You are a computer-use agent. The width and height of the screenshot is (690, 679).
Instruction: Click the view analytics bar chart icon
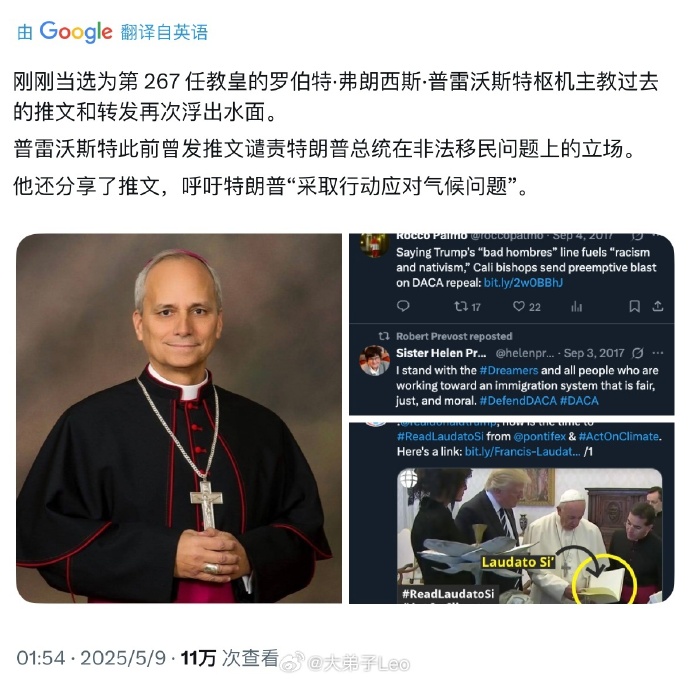(x=576, y=306)
